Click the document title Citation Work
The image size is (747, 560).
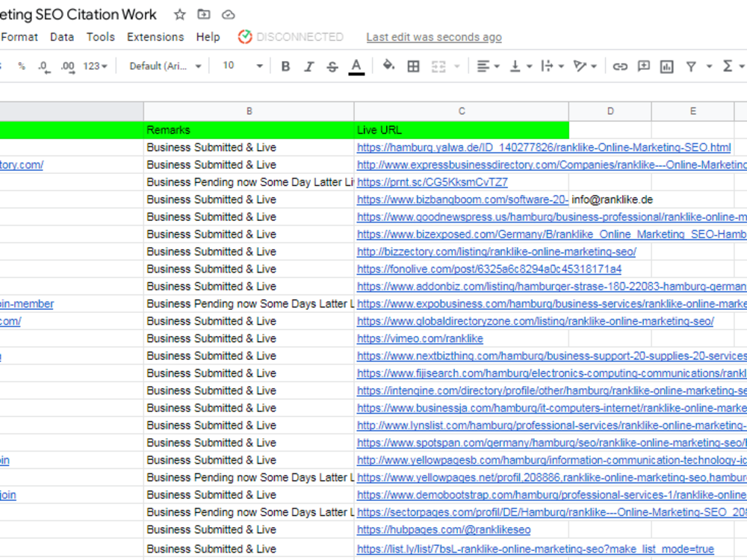tap(78, 15)
